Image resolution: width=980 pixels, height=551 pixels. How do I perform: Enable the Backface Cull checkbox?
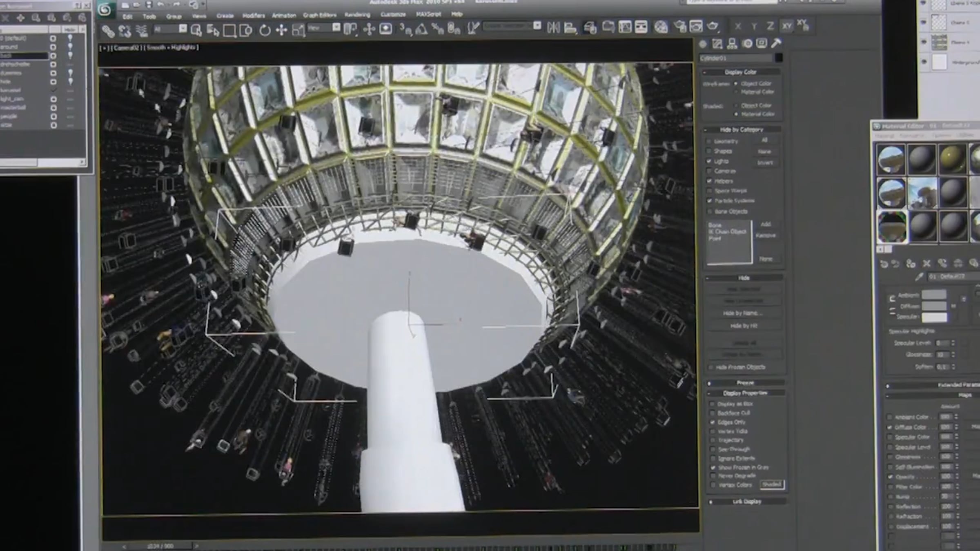[713, 413]
